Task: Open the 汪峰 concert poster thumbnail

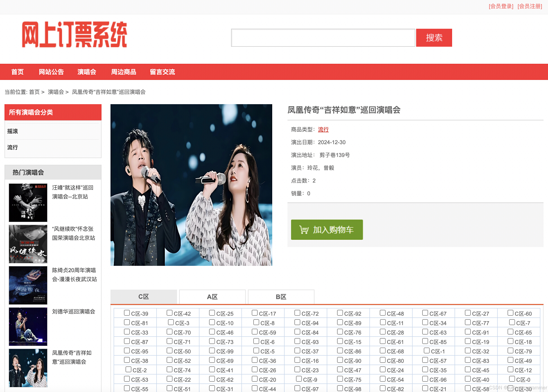Action: tap(28, 203)
